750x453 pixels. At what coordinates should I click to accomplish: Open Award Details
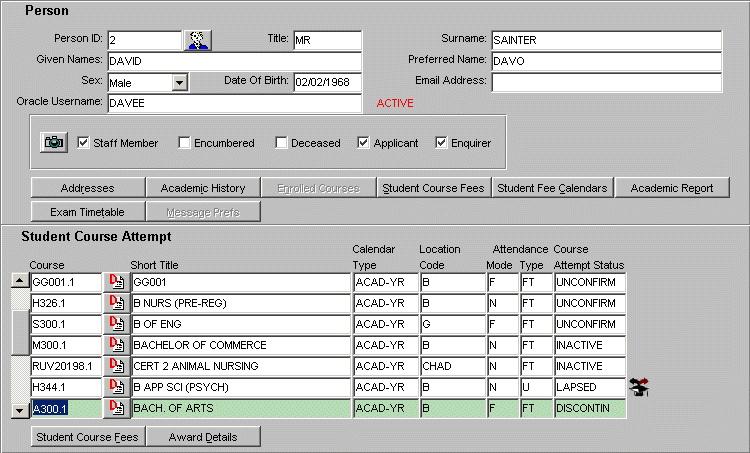coord(204,437)
